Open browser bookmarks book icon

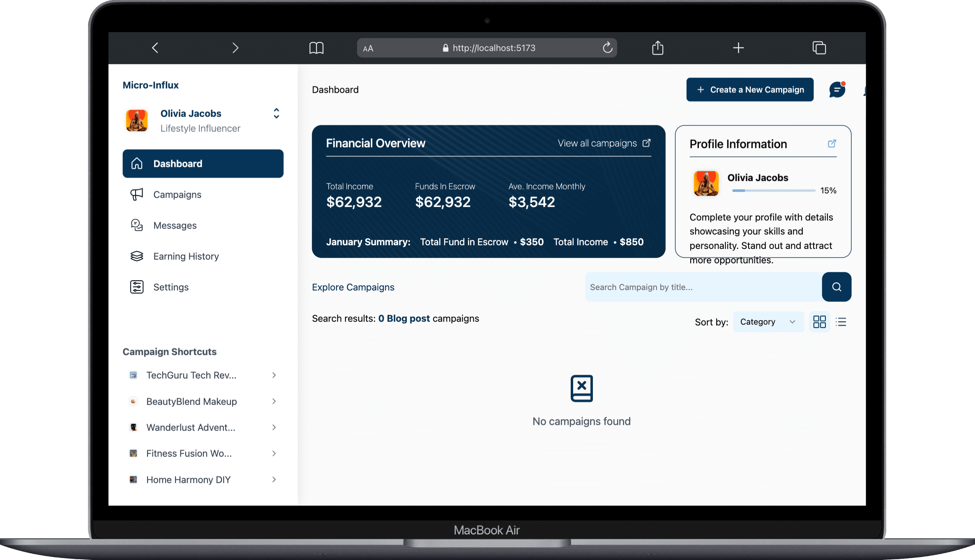point(316,48)
